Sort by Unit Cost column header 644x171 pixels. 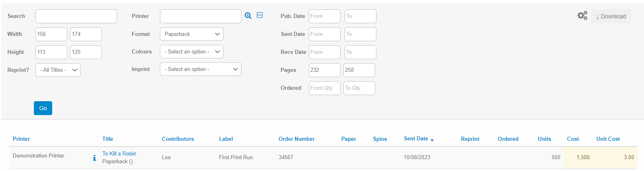tap(608, 139)
